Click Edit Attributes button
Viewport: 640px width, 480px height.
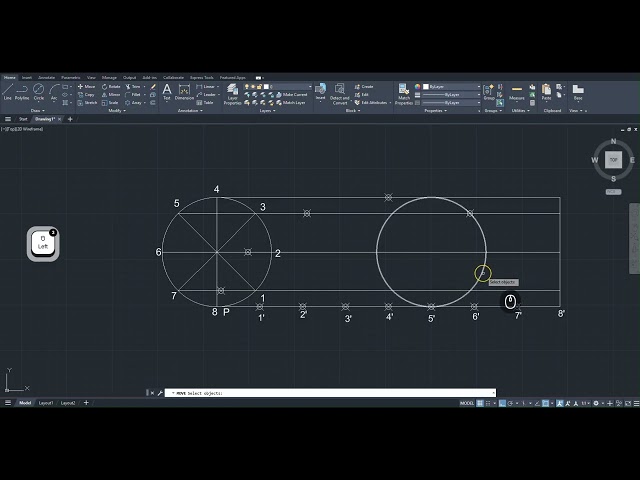[370, 103]
